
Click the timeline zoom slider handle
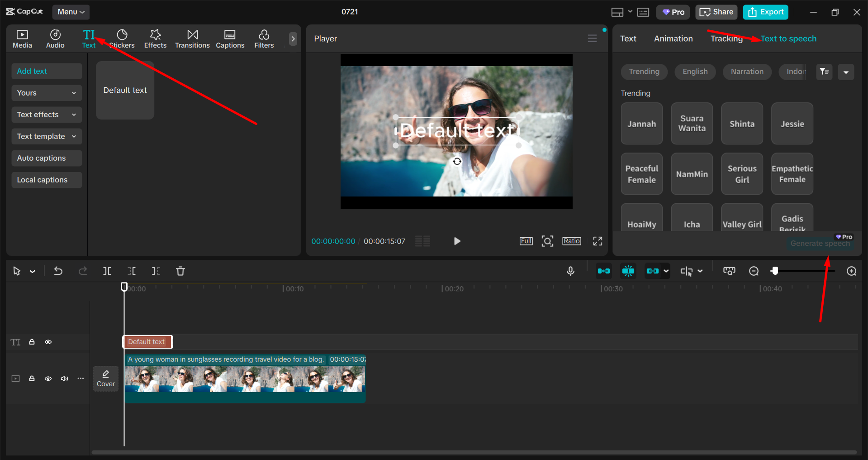tap(775, 271)
